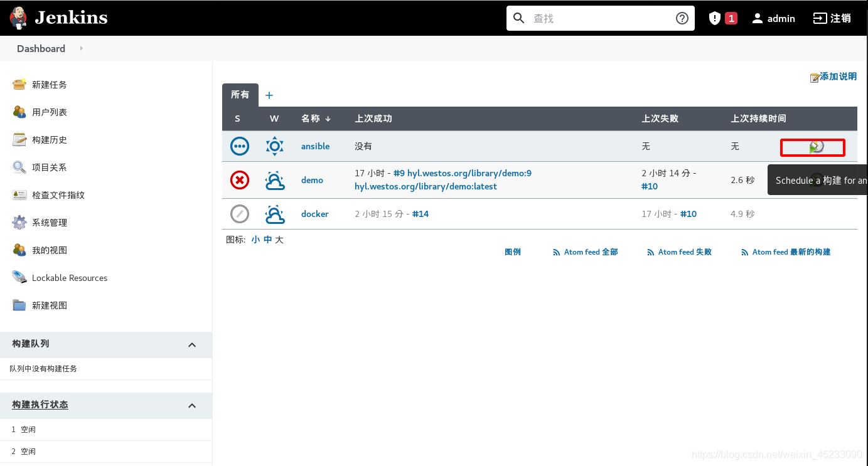Click the demo cloudy weather icon
This screenshot has height=466, width=868.
275,180
